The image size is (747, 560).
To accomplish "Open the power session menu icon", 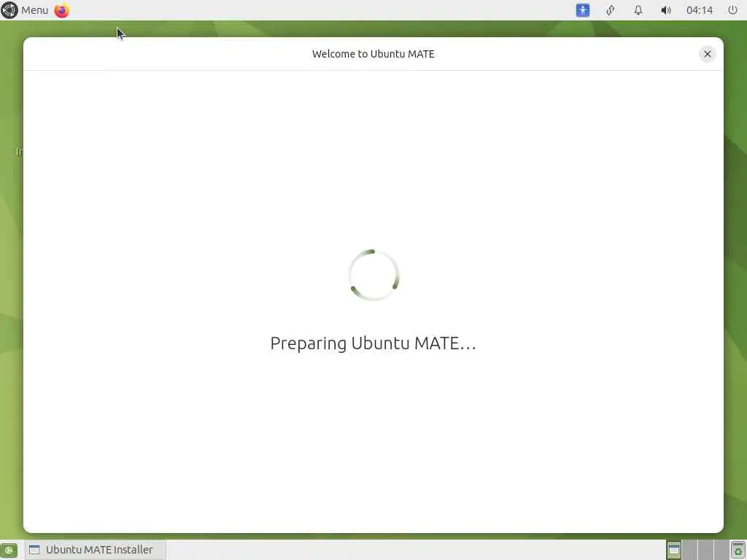I will pos(732,10).
